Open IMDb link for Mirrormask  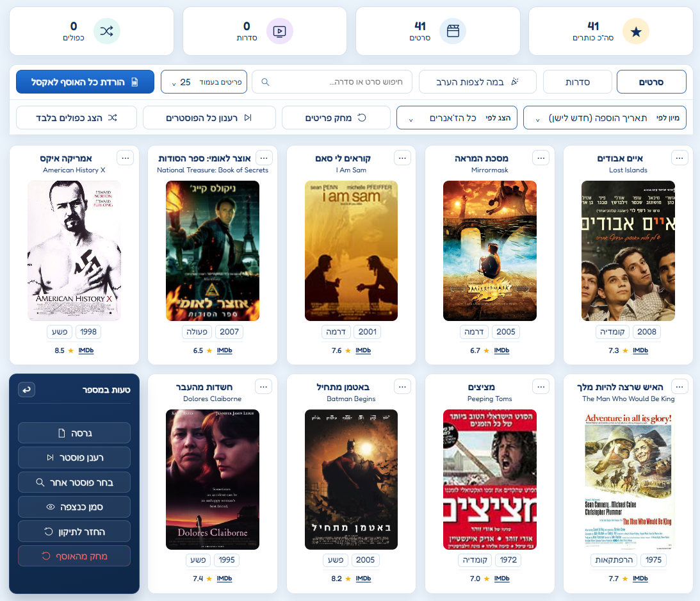(501, 350)
